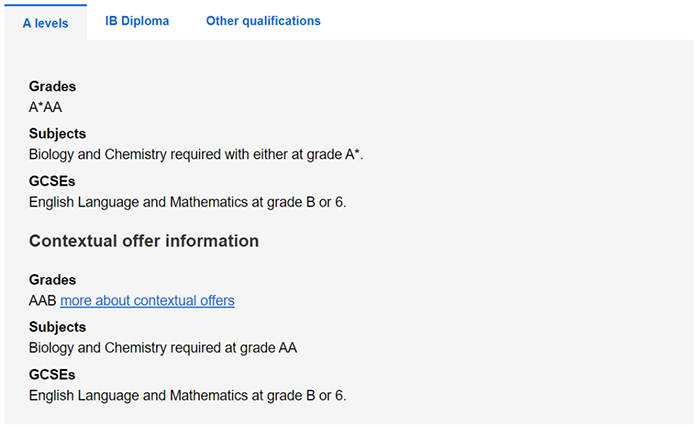This screenshot has width=700, height=426.
Task: Switch to the IB Diploma tab
Action: [137, 21]
